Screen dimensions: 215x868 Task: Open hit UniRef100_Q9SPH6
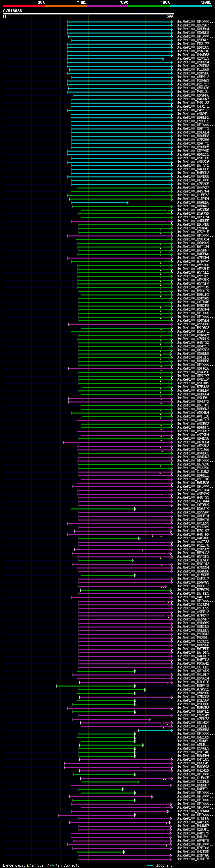193,96
